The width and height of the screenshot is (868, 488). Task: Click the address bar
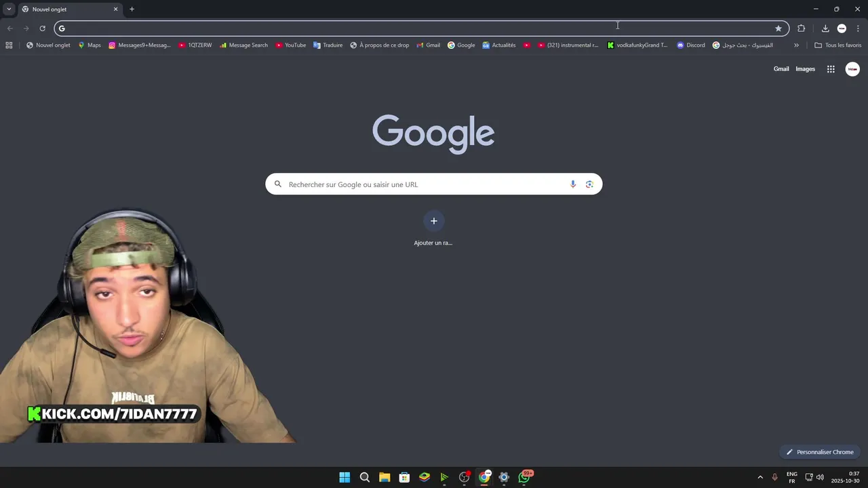click(420, 28)
